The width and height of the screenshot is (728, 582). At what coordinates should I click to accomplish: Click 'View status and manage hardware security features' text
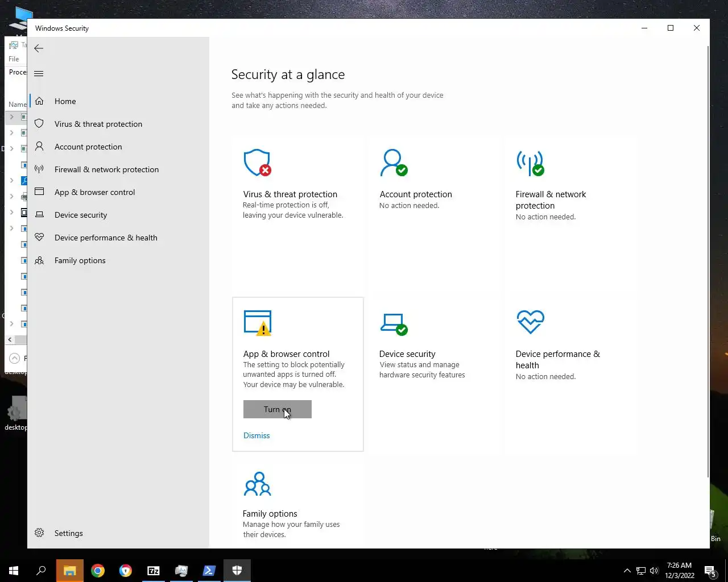[422, 370]
